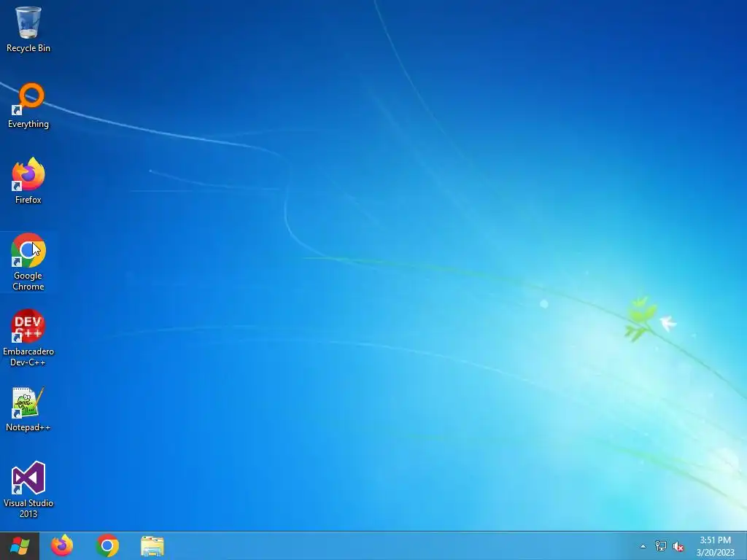
Task: Open the network status tray icon
Action: (x=661, y=546)
